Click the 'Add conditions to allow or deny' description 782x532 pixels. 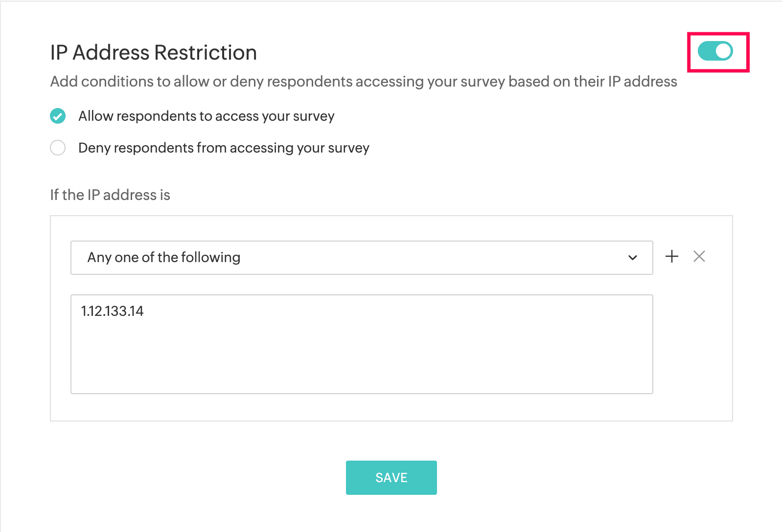click(x=364, y=82)
